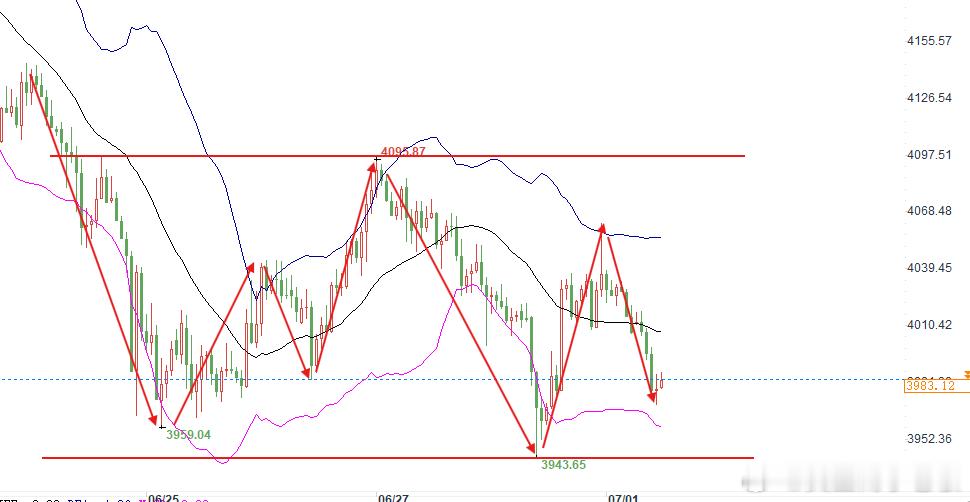This screenshot has height=502, width=970.
Task: Click the orange double-arrow icon above 3983.12
Action: point(967,375)
